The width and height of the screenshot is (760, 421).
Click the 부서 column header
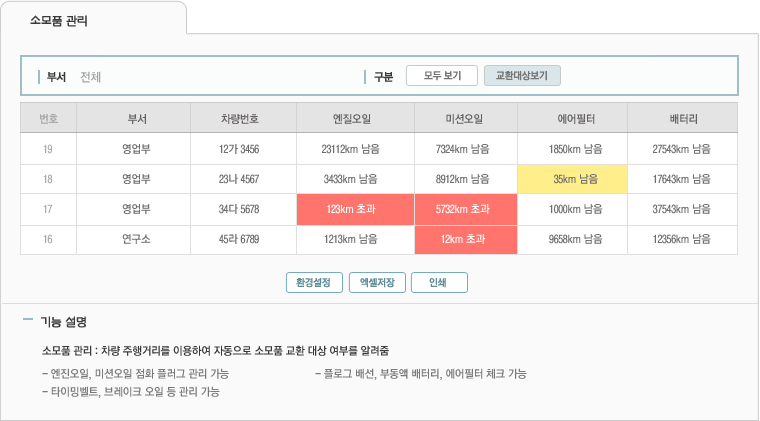click(133, 118)
